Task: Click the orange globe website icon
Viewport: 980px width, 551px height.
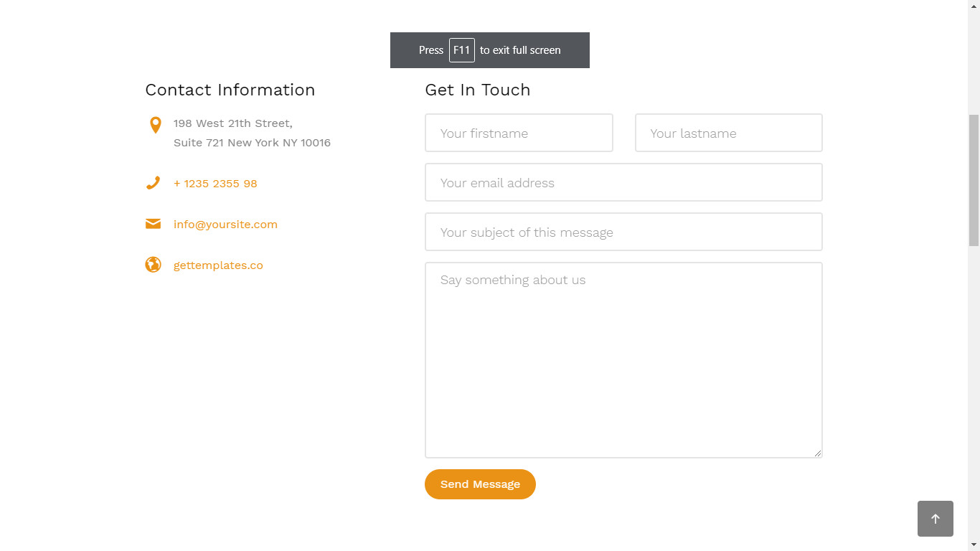Action: 153,265
